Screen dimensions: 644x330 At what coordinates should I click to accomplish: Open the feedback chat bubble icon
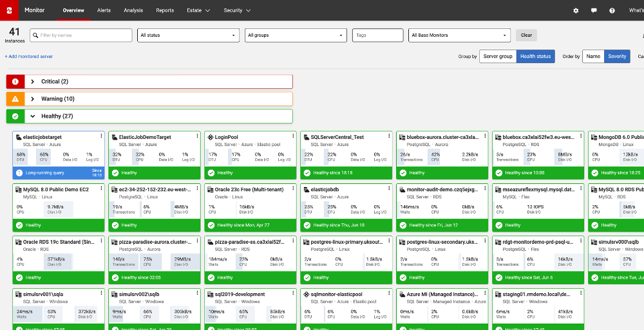tap(594, 11)
